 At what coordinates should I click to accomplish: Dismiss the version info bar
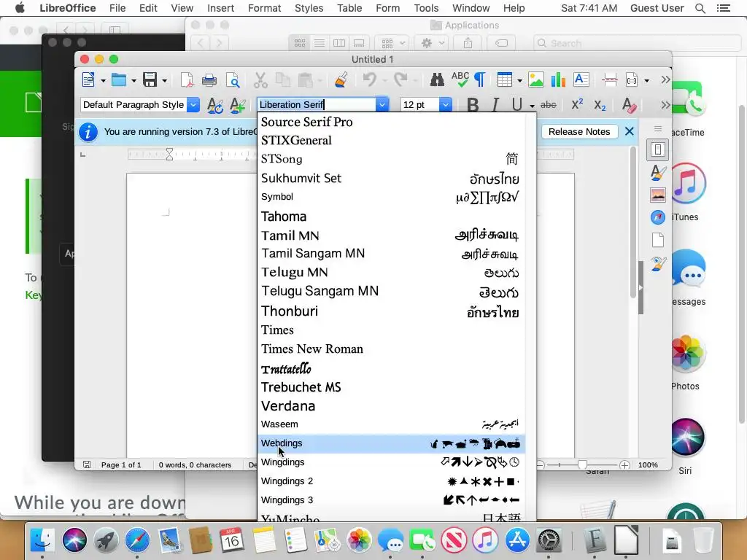tap(630, 131)
